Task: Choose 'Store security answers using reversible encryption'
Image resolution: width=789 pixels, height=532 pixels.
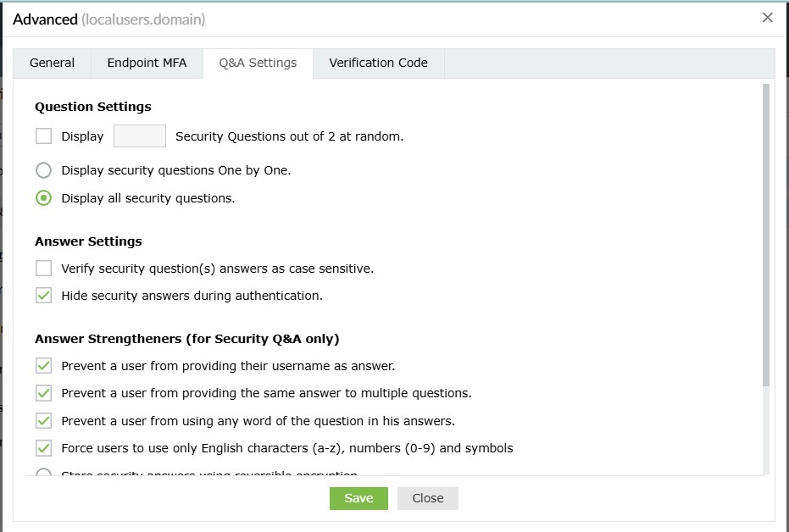Action: (x=43, y=474)
